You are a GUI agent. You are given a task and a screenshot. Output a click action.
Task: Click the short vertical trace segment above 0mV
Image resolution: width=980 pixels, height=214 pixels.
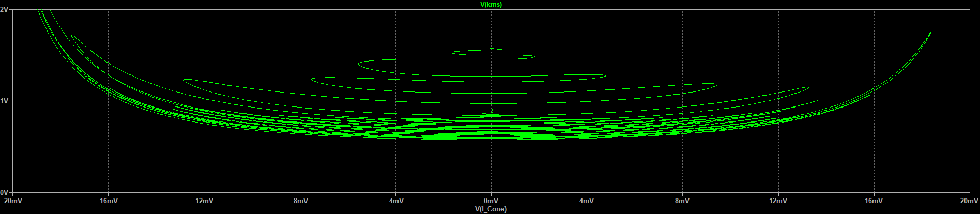click(x=492, y=103)
